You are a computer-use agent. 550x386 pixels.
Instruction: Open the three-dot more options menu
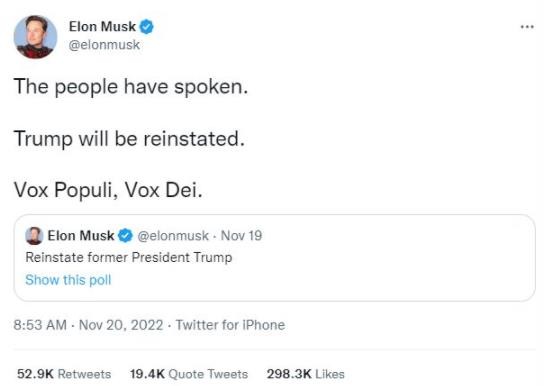tap(527, 27)
